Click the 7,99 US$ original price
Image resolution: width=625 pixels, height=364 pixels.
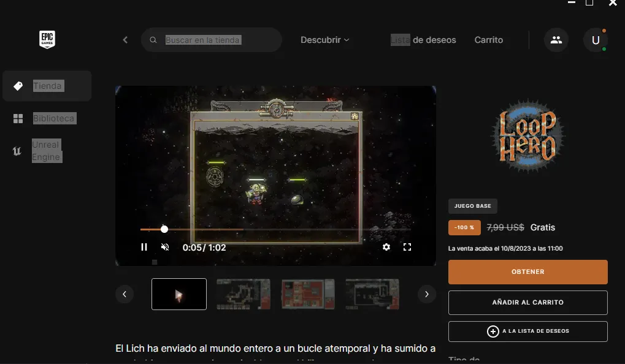coord(505,227)
